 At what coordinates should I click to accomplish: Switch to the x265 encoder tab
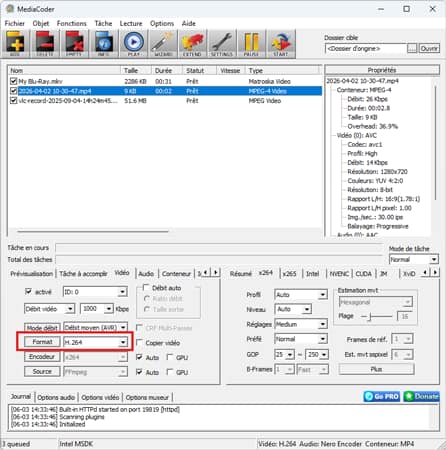[x=289, y=274]
